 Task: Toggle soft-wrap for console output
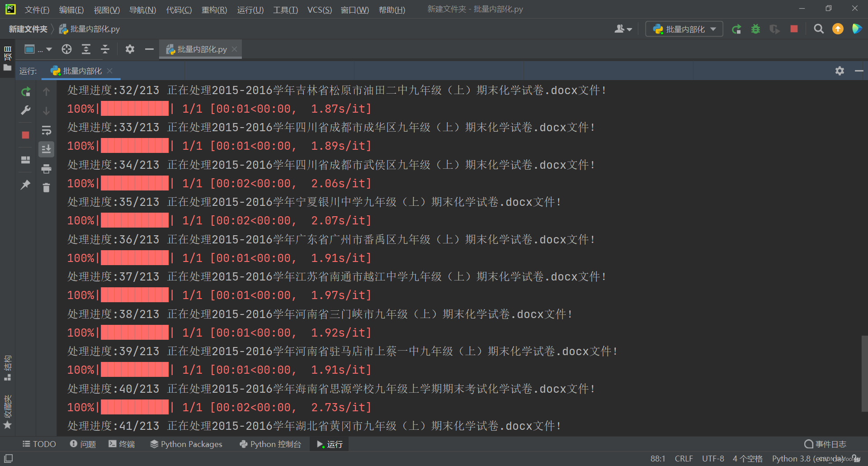(x=46, y=131)
